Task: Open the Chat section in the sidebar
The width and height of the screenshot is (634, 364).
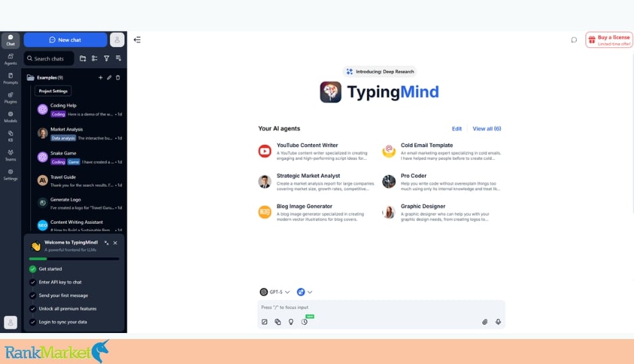Action: [x=11, y=40]
